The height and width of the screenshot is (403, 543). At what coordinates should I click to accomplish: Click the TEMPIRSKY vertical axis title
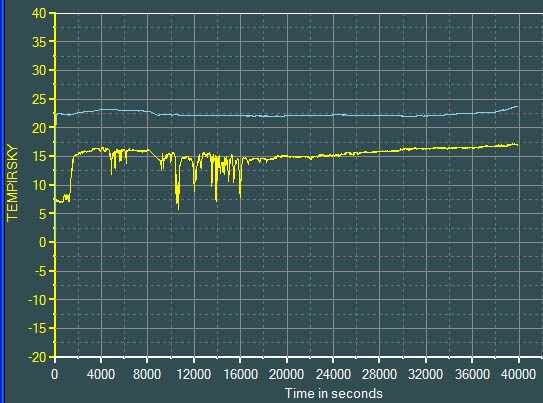[12, 183]
